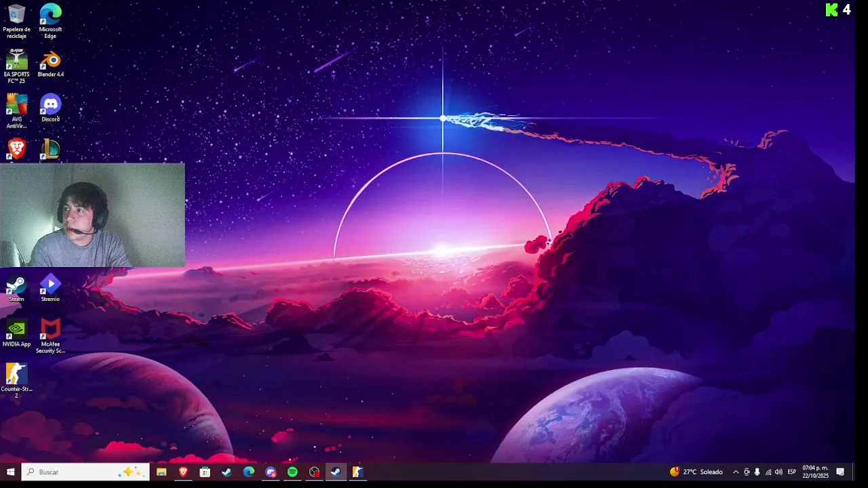Screen dimensions: 868x488
Task: Click the webcam overlay thumbnail
Action: (x=92, y=215)
